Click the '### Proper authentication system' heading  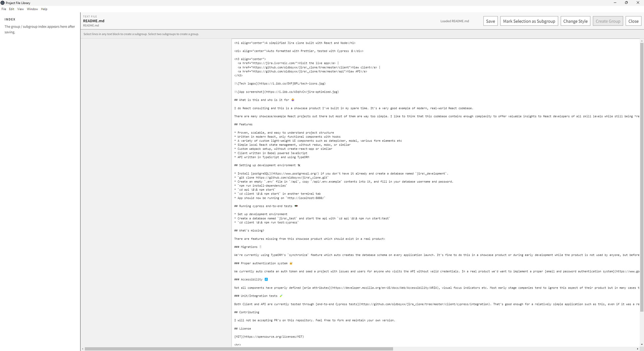tap(263, 263)
